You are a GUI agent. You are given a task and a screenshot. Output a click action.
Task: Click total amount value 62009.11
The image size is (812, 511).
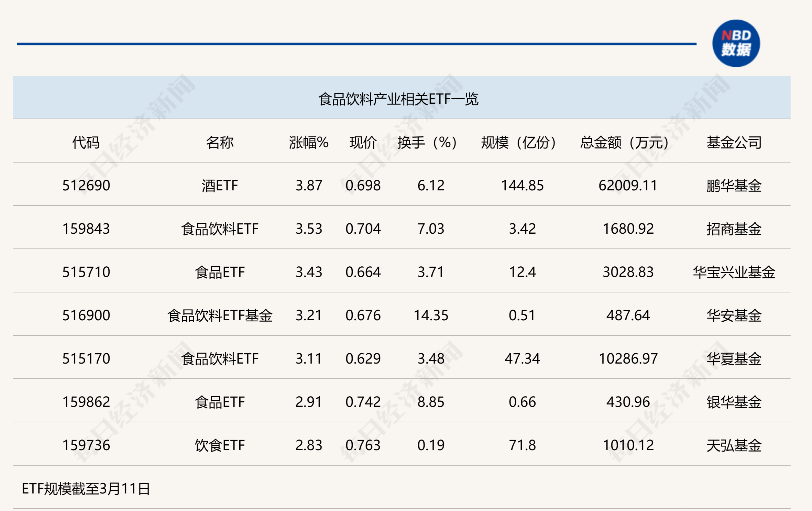tap(628, 186)
